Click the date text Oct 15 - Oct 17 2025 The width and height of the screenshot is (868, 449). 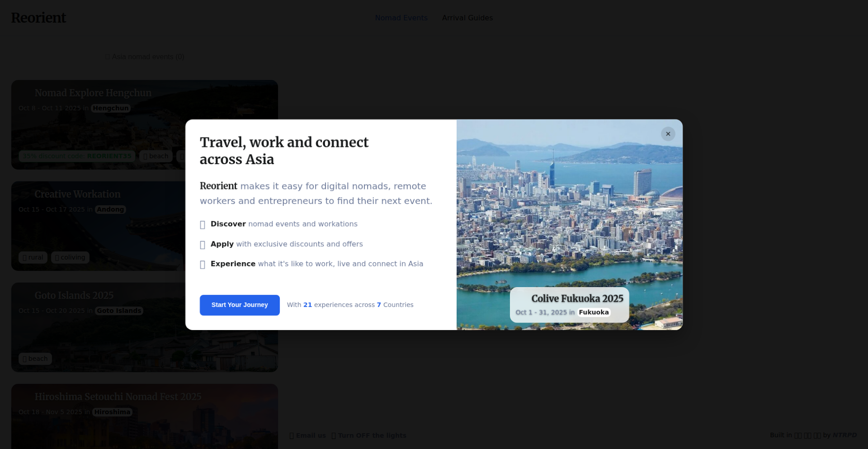pos(52,209)
